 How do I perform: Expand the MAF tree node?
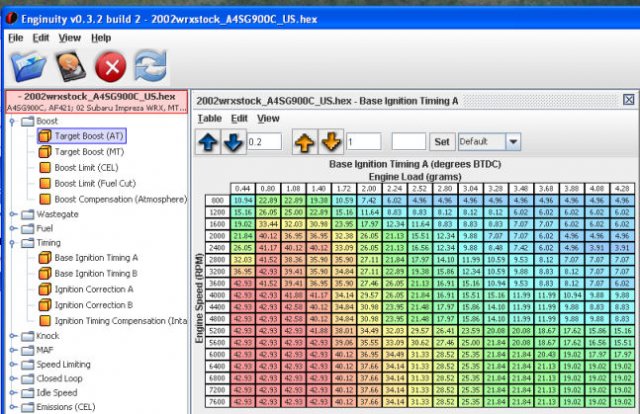pyautogui.click(x=13, y=350)
